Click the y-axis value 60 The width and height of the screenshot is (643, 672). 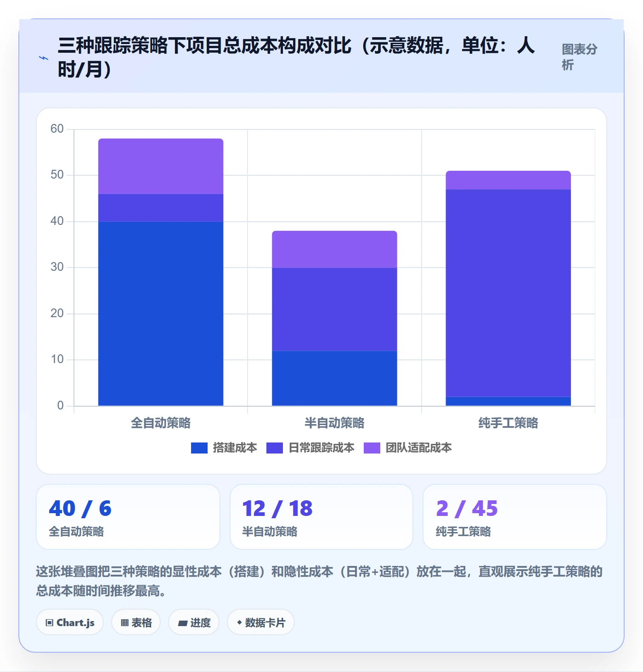57,129
